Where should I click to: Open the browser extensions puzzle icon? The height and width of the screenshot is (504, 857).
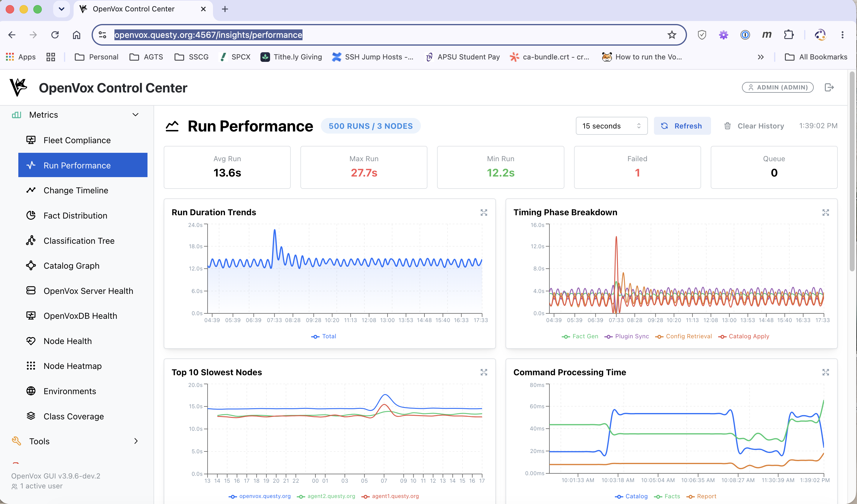click(x=789, y=35)
